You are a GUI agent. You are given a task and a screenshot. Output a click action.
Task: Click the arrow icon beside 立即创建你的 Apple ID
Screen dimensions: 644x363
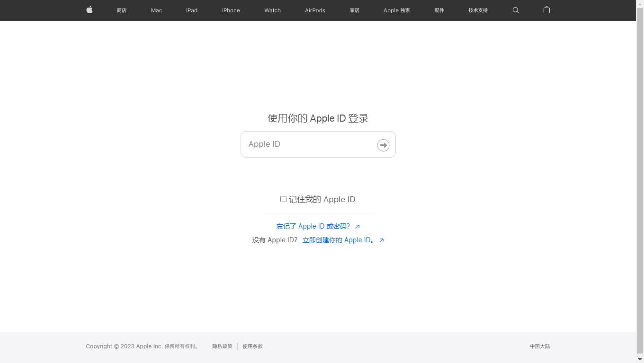point(382,240)
